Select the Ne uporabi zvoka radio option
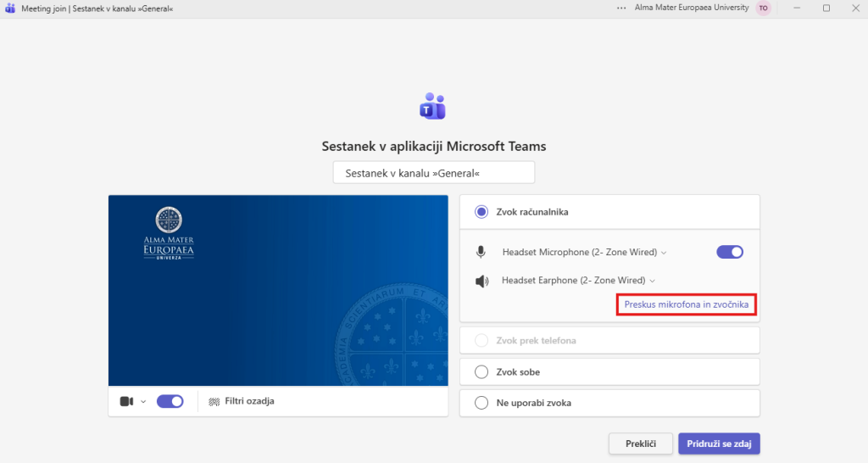The height and width of the screenshot is (463, 868). 481,403
